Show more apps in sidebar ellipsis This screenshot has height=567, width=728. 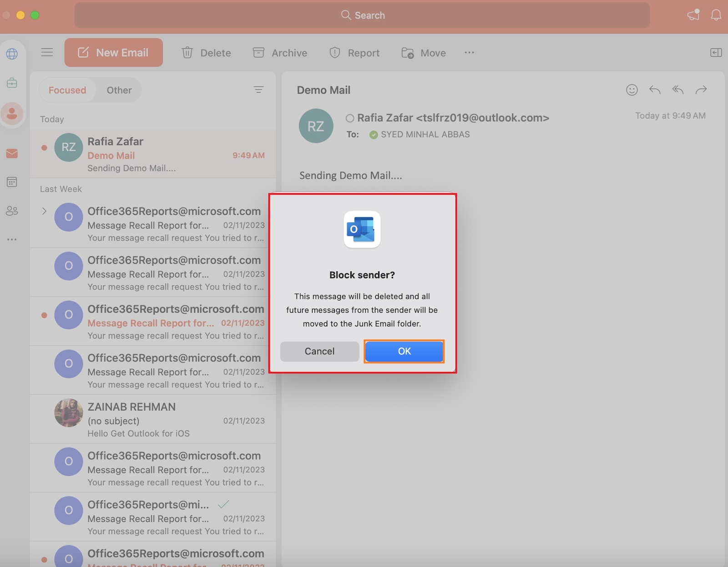pos(12,239)
